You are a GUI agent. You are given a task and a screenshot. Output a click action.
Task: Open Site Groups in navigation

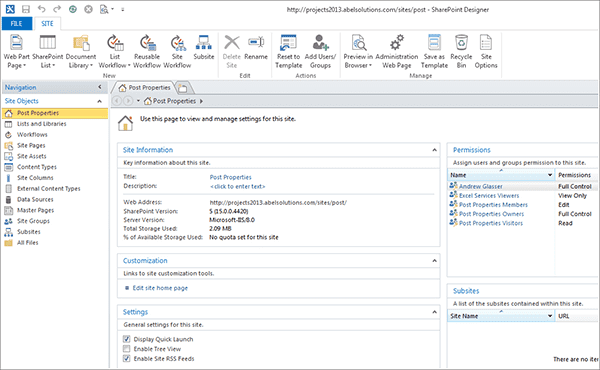[x=33, y=221]
